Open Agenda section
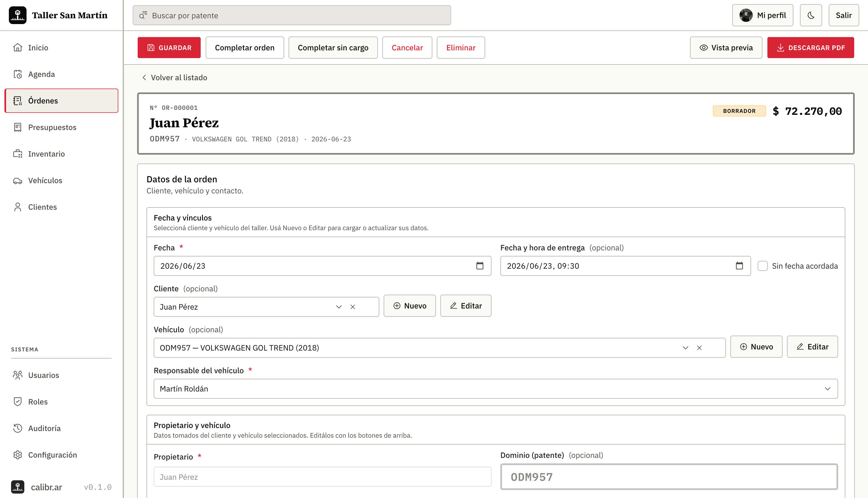Viewport: 868px width, 498px height. (62, 74)
